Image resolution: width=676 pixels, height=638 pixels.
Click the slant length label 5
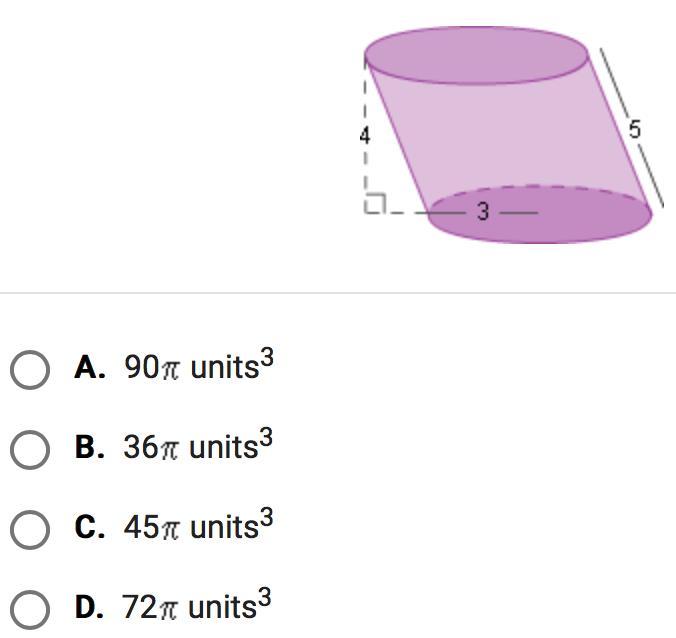[634, 129]
